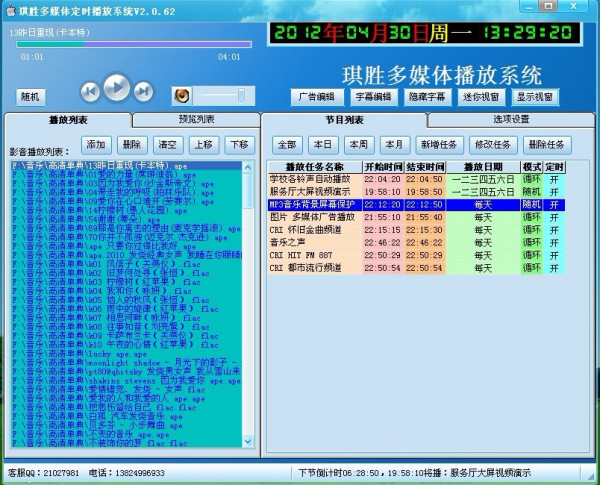Mute audio with the speaker icon
The width and height of the screenshot is (600, 485).
[x=182, y=96]
